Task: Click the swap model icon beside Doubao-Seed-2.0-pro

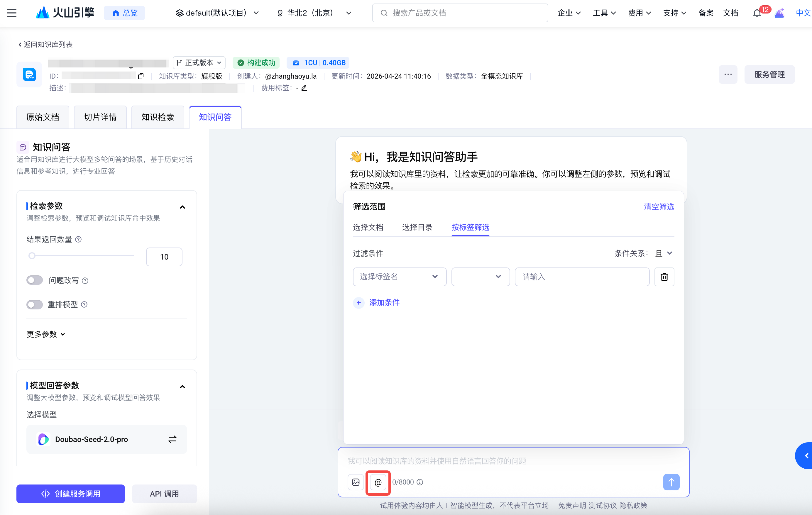Action: 172,439
